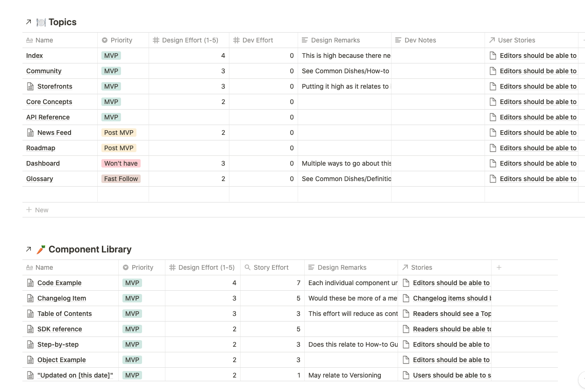Click the page icon in Dashboard's User Stories cell
Image resolution: width=585 pixels, height=392 pixels.
click(492, 163)
